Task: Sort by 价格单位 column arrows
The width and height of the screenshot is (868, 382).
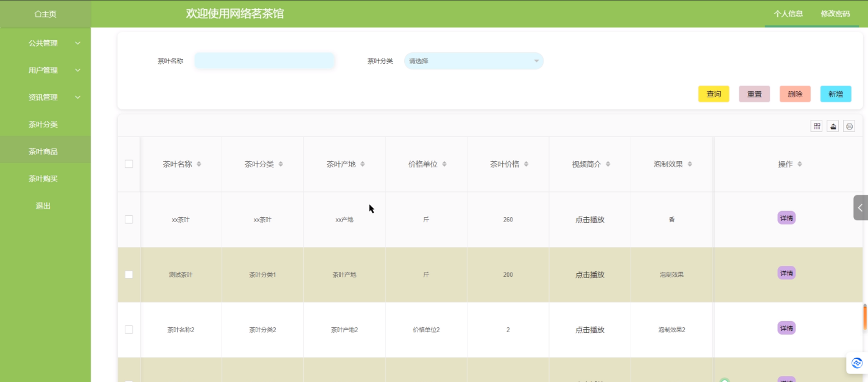Action: click(444, 164)
